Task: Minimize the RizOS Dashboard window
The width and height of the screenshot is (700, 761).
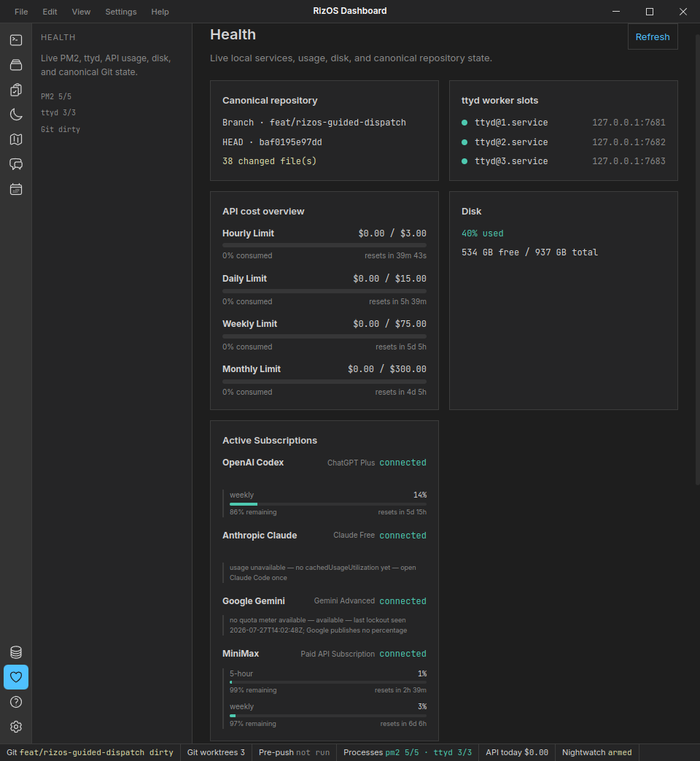Action: (616, 12)
